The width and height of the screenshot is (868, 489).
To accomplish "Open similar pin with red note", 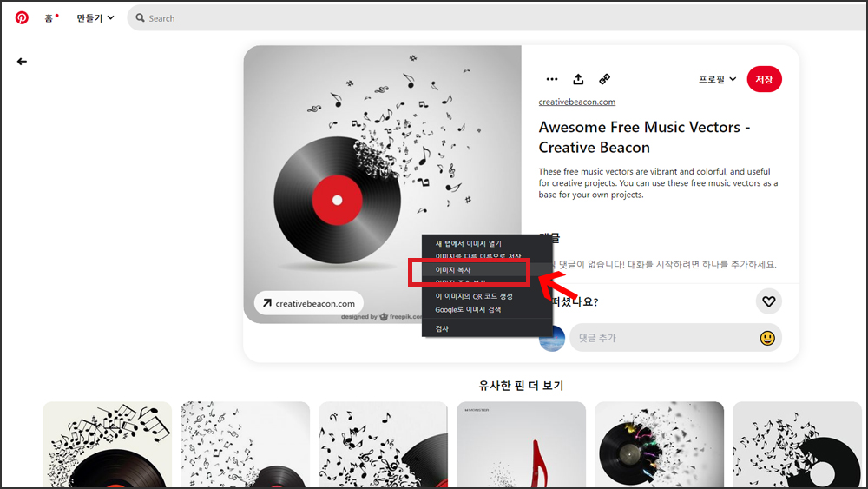I will click(521, 444).
